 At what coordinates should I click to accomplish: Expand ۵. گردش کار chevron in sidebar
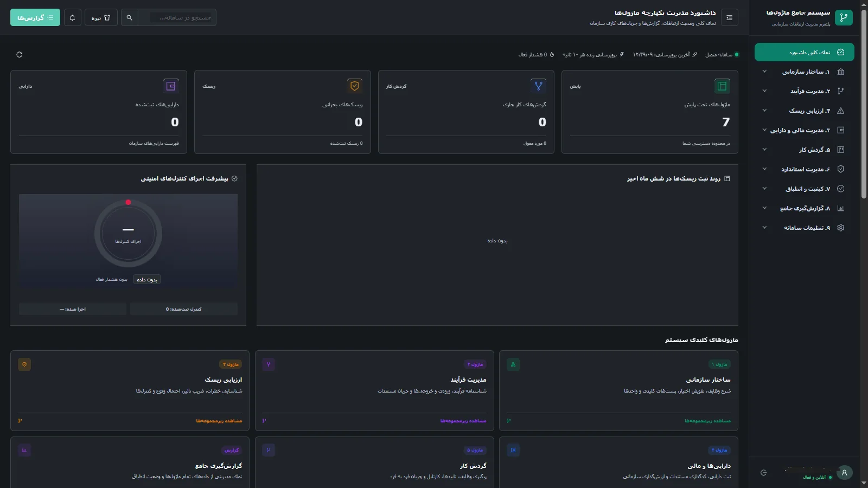(764, 150)
